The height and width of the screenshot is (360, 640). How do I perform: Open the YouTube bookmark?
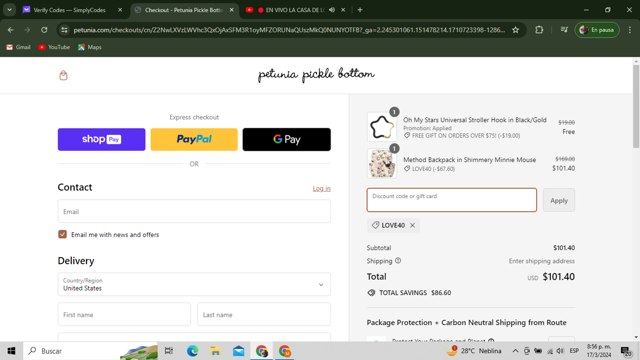click(54, 47)
